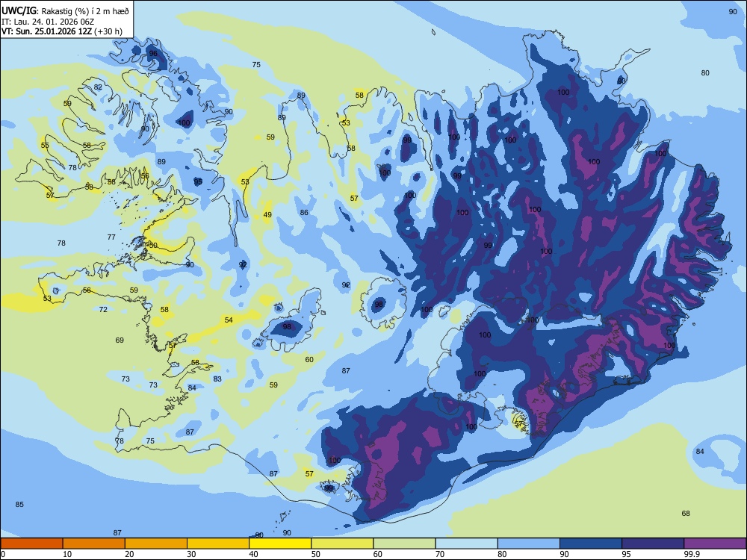747x560 pixels.
Task: Click the navy 95–99.9 legend swatch
Action: tap(653, 544)
